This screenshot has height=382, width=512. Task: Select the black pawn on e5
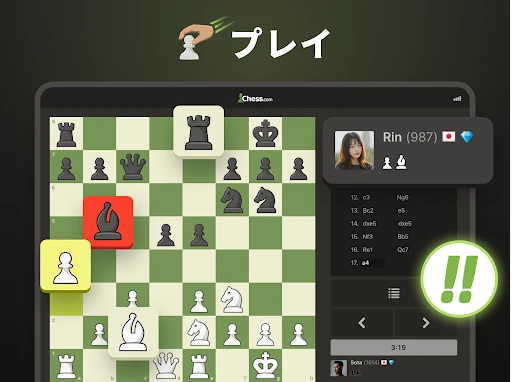point(199,235)
